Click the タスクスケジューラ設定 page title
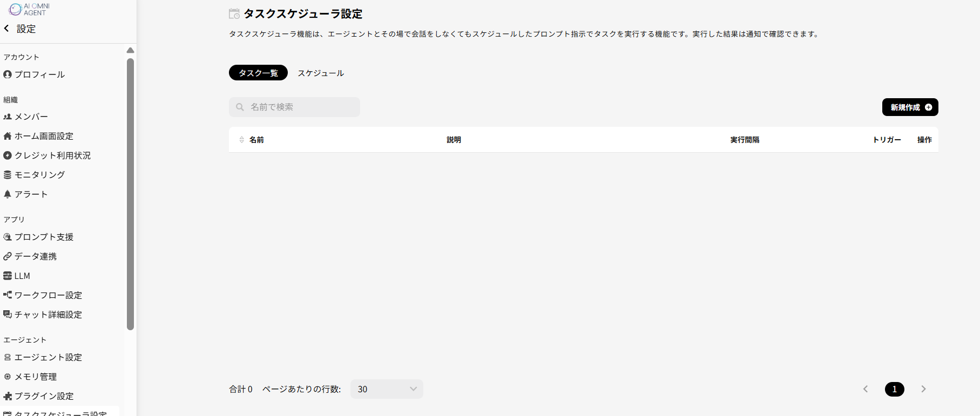The image size is (980, 416). 303,14
